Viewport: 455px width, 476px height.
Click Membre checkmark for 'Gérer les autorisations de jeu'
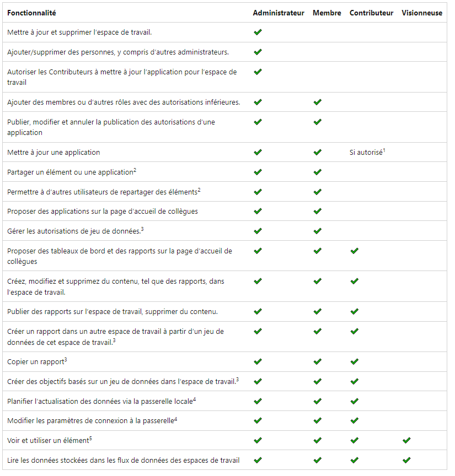[x=317, y=231]
